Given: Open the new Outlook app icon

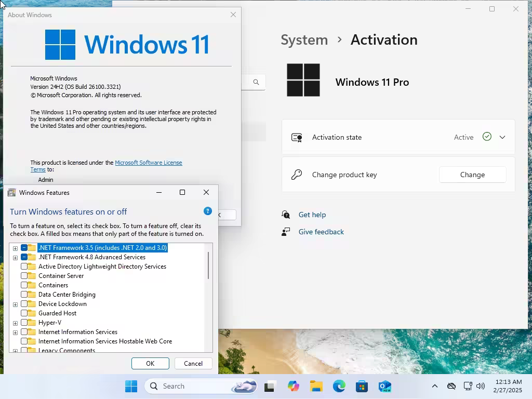Looking at the screenshot, I should click(385, 386).
